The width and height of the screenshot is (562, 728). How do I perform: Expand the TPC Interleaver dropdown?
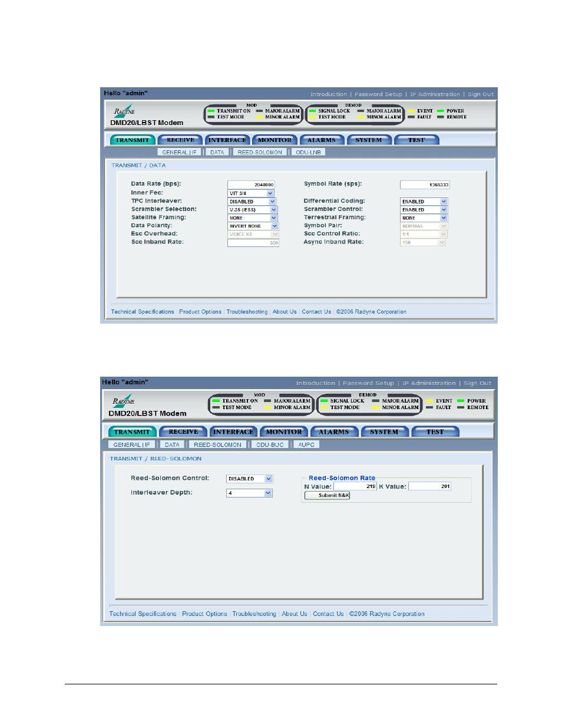[252, 202]
